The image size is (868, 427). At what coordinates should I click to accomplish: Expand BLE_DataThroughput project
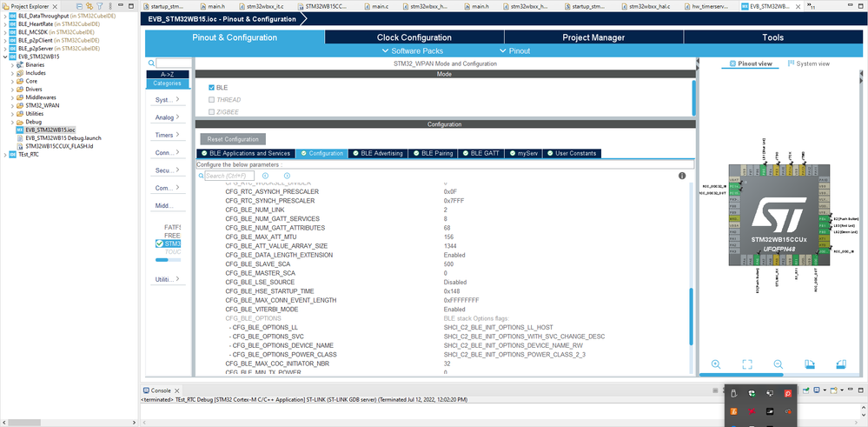(5, 16)
